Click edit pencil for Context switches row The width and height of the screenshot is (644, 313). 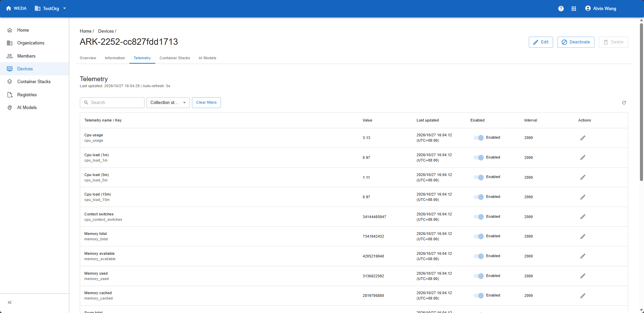[583, 217]
